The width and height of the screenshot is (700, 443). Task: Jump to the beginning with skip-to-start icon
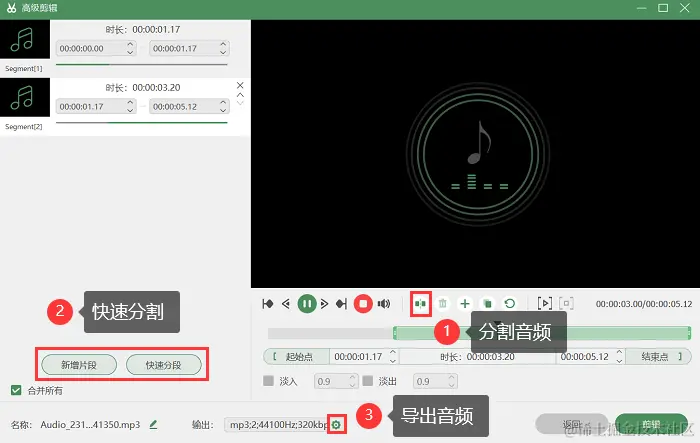pyautogui.click(x=268, y=304)
